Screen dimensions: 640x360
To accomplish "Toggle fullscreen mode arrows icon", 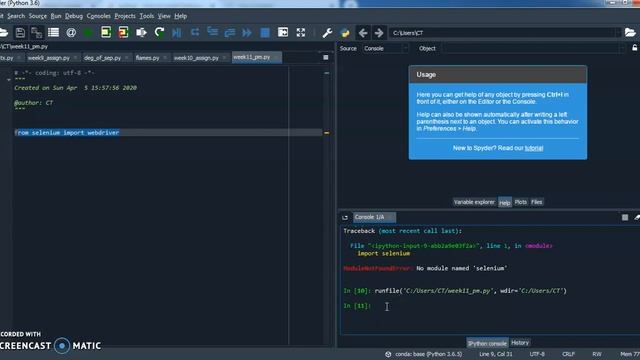I will click(x=301, y=32).
